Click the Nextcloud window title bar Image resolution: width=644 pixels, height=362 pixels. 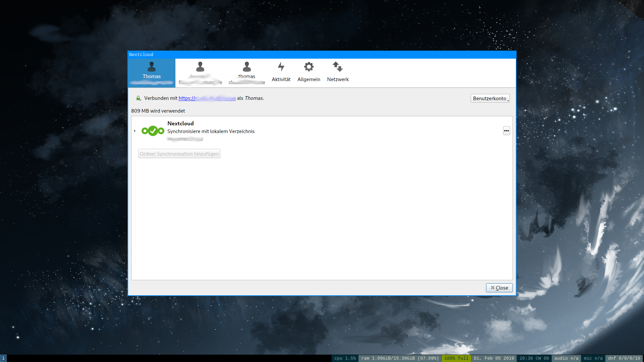(322, 55)
